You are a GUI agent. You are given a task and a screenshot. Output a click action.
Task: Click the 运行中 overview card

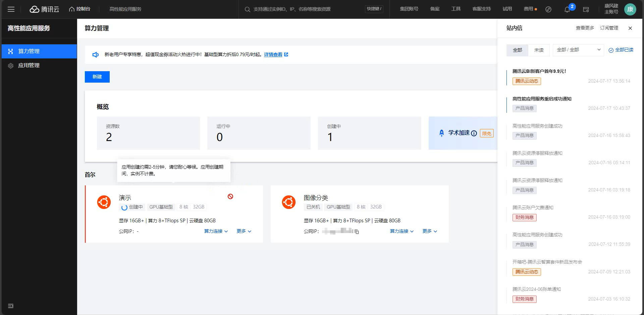click(259, 133)
